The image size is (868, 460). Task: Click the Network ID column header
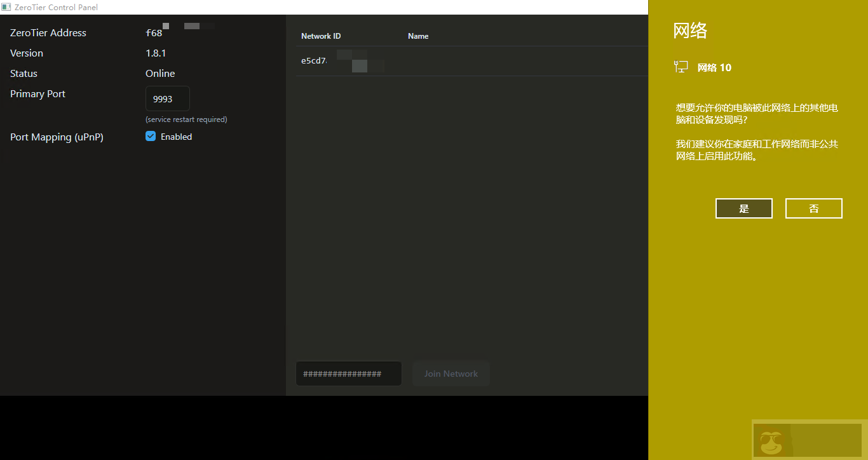coord(321,36)
